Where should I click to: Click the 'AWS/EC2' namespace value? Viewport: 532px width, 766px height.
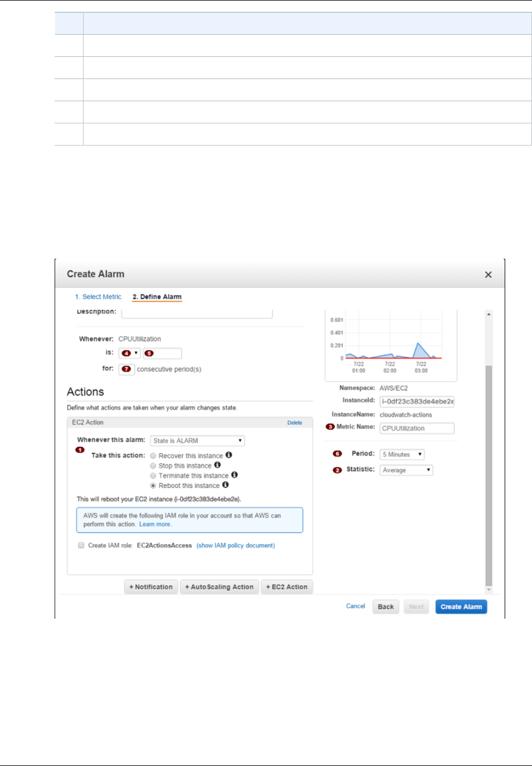tap(394, 388)
